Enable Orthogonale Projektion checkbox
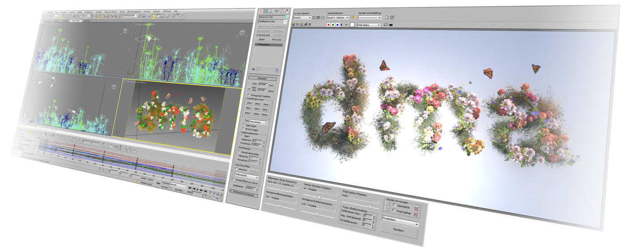Viewport: 644px width, 249px height. pos(249,95)
